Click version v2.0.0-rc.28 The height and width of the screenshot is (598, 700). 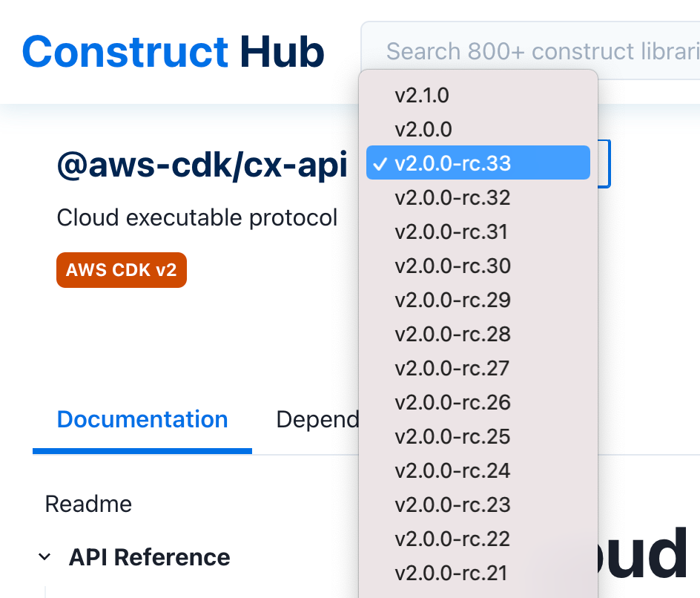454,334
